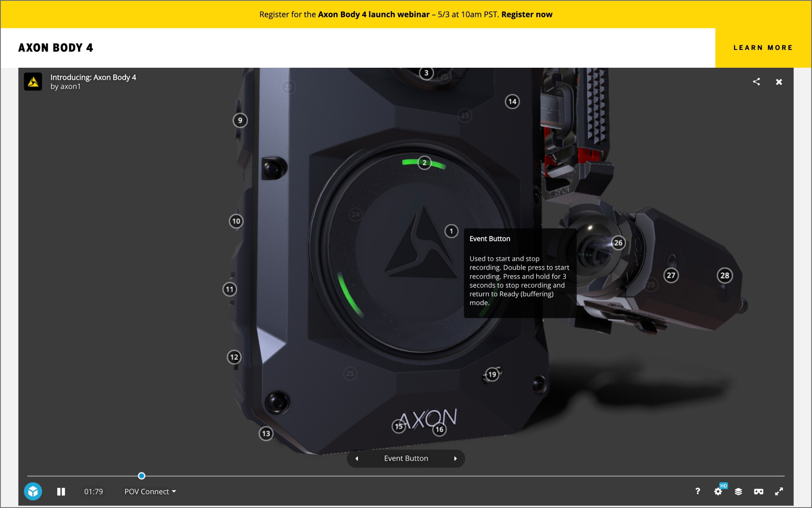Open sharing options with the share icon
Viewport: 812px width, 508px height.
(757, 82)
